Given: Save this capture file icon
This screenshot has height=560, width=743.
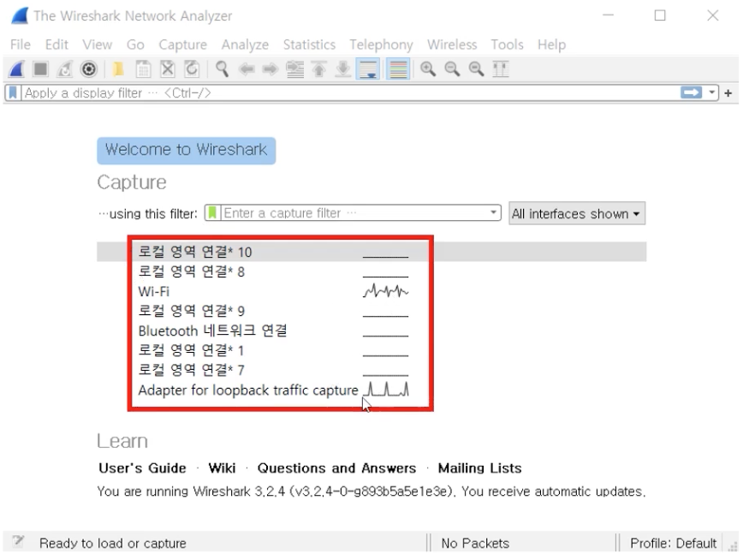Looking at the screenshot, I should (x=143, y=69).
